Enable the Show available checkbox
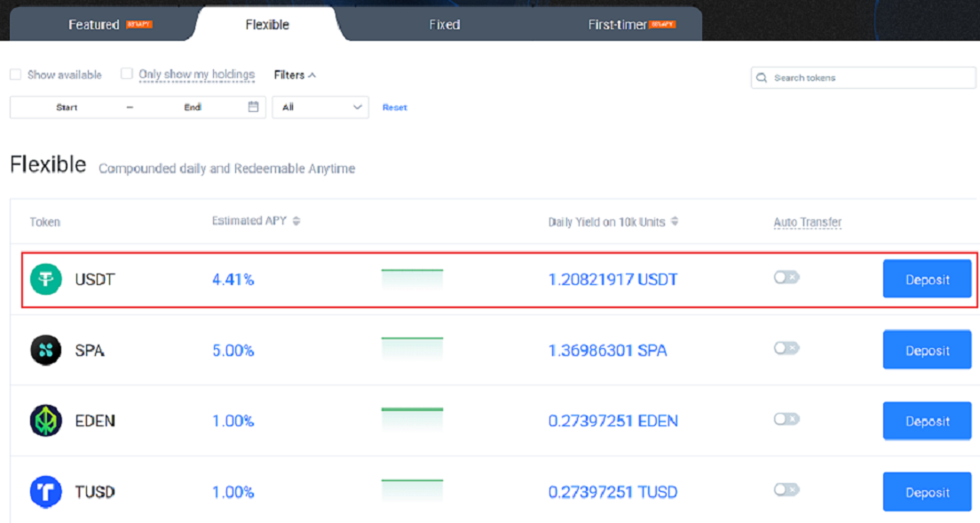This screenshot has width=980, height=523. 15,75
